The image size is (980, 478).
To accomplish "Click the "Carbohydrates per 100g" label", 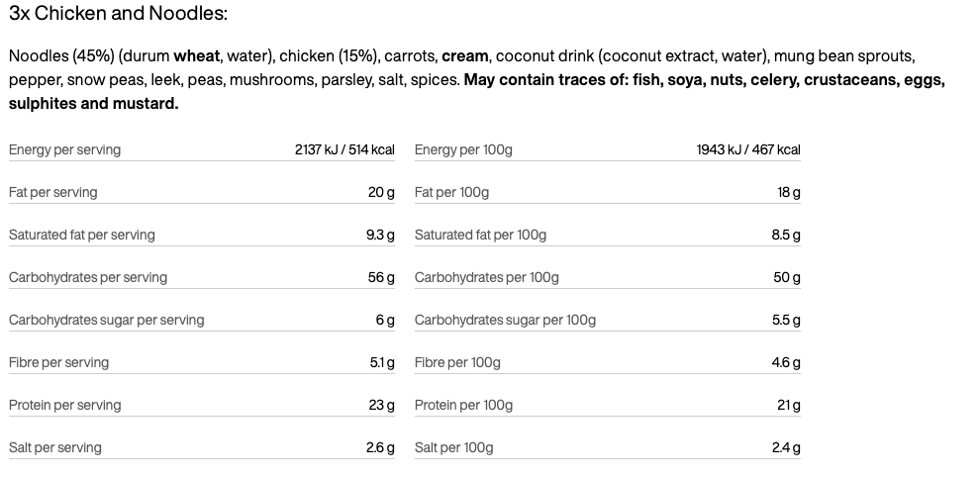I will (x=487, y=278).
